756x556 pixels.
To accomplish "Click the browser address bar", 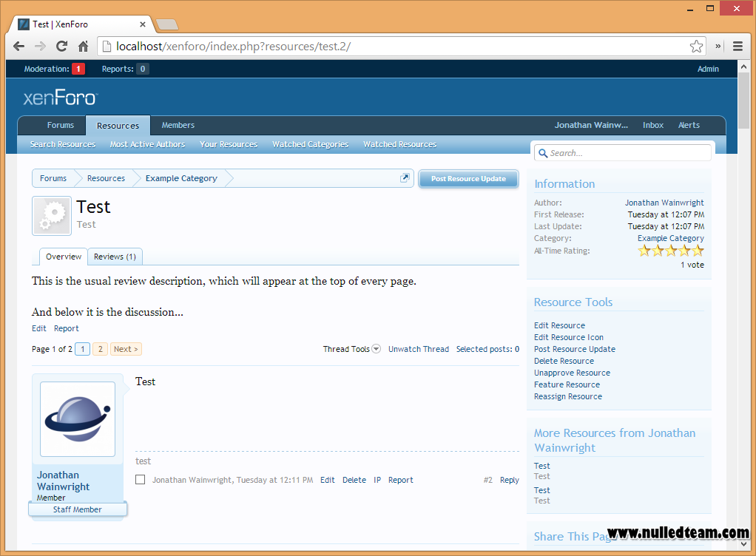I will [402, 47].
